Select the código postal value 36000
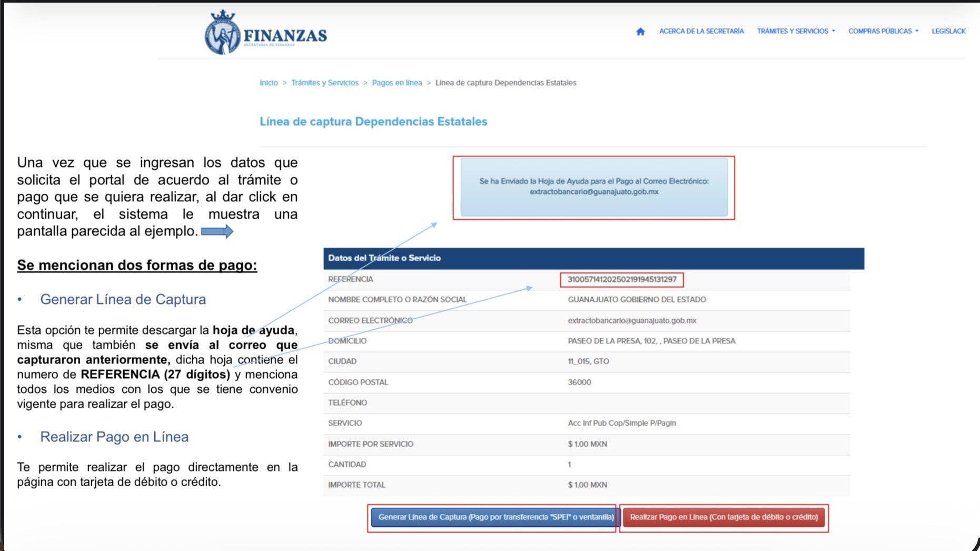980x551 pixels. pyautogui.click(x=579, y=382)
